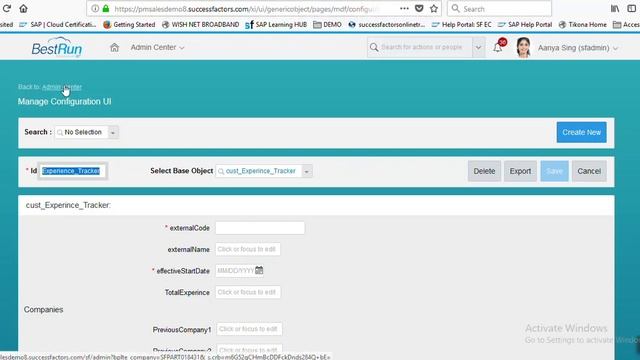
Task: Open the Help Portal SF EC bookmark
Action: [x=461, y=24]
